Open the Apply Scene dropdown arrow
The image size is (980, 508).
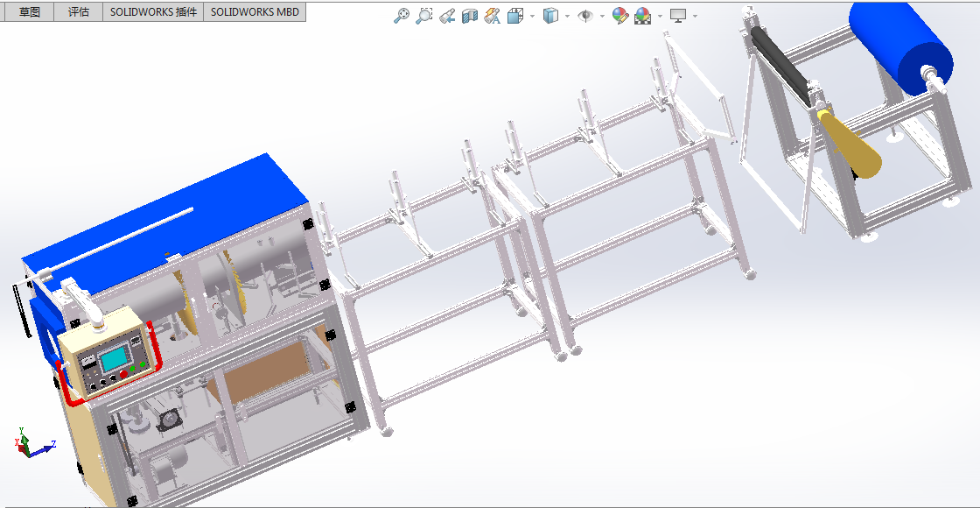coord(659,15)
